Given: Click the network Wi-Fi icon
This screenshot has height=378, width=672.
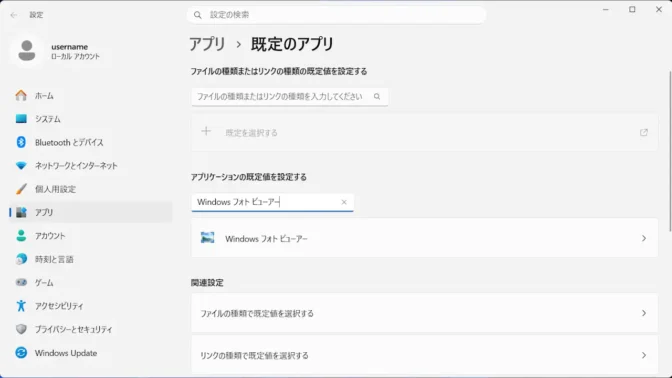Looking at the screenshot, I should pyautogui.click(x=21, y=165).
